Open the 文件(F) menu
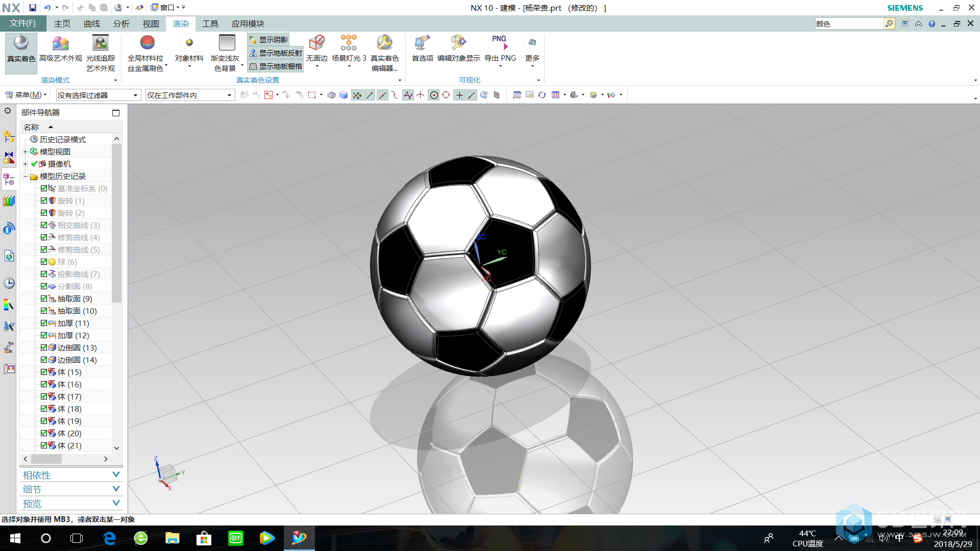Image resolution: width=980 pixels, height=551 pixels. pos(23,23)
